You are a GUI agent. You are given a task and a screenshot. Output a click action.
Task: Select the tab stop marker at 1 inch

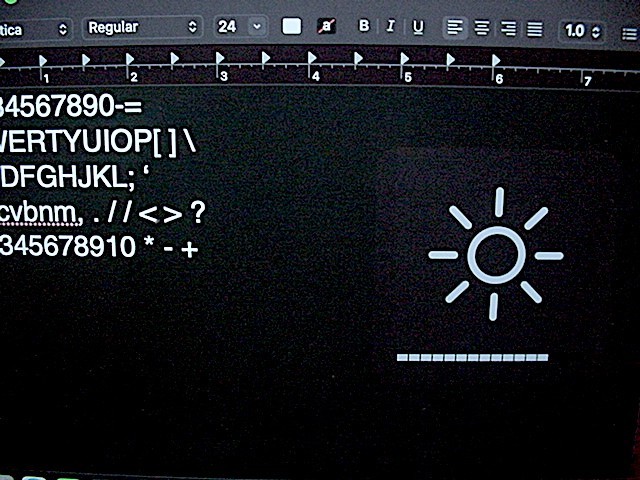tap(42, 60)
